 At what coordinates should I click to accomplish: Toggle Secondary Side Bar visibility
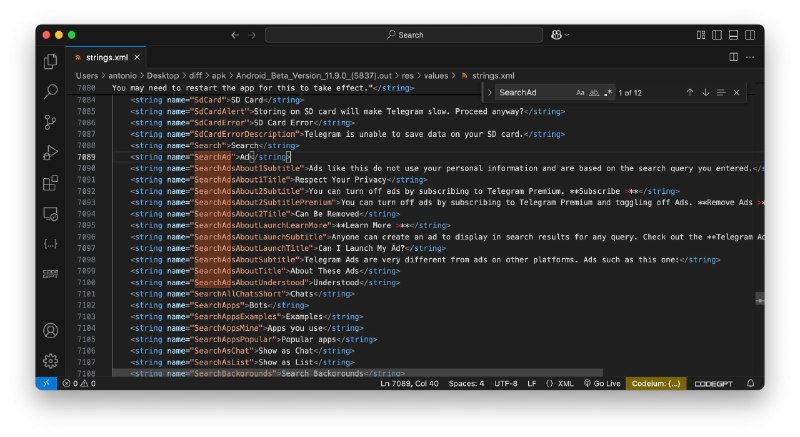tap(749, 35)
